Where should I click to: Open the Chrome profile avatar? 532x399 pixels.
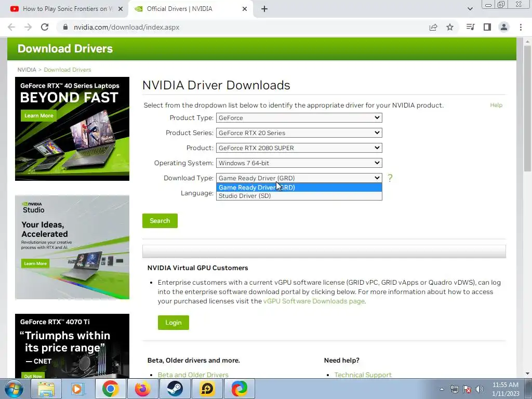tap(504, 27)
